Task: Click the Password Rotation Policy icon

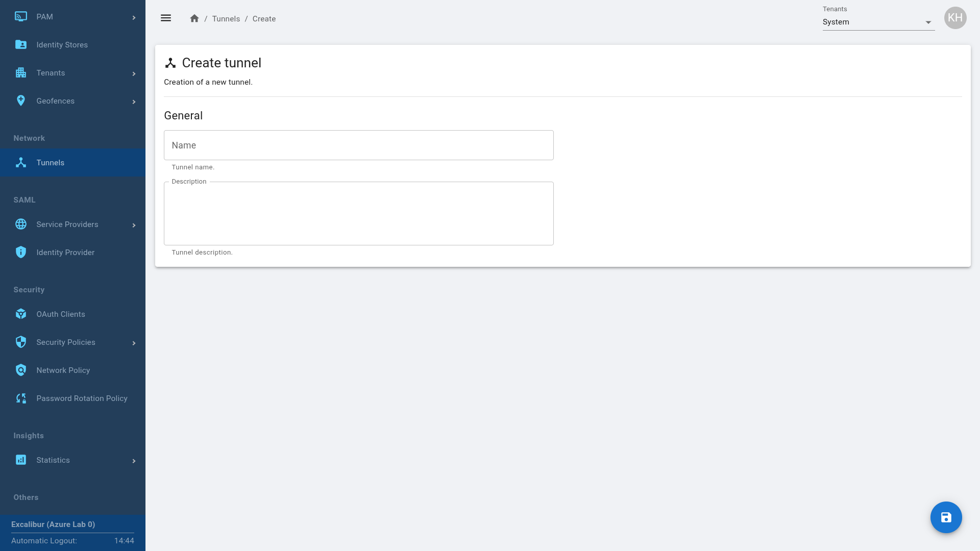Action: (x=21, y=398)
